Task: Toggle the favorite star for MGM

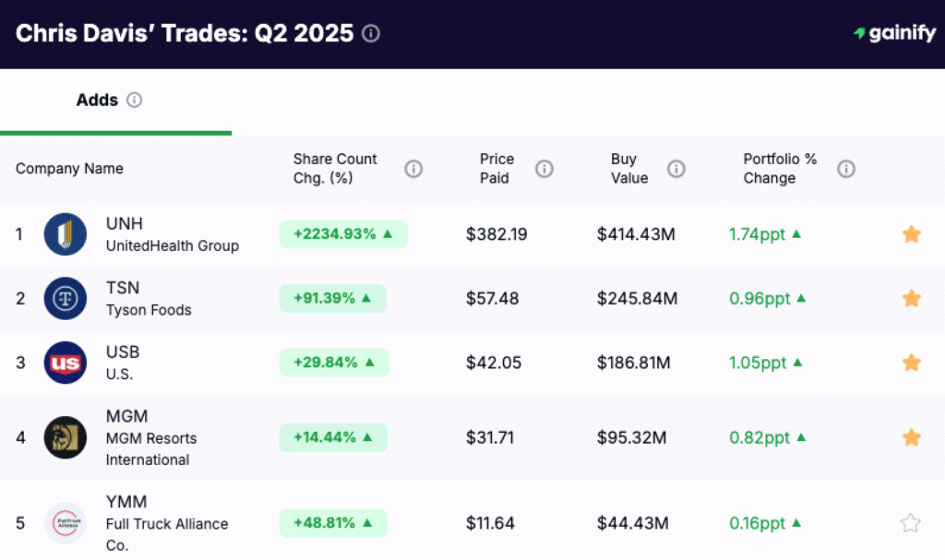Action: (x=911, y=437)
